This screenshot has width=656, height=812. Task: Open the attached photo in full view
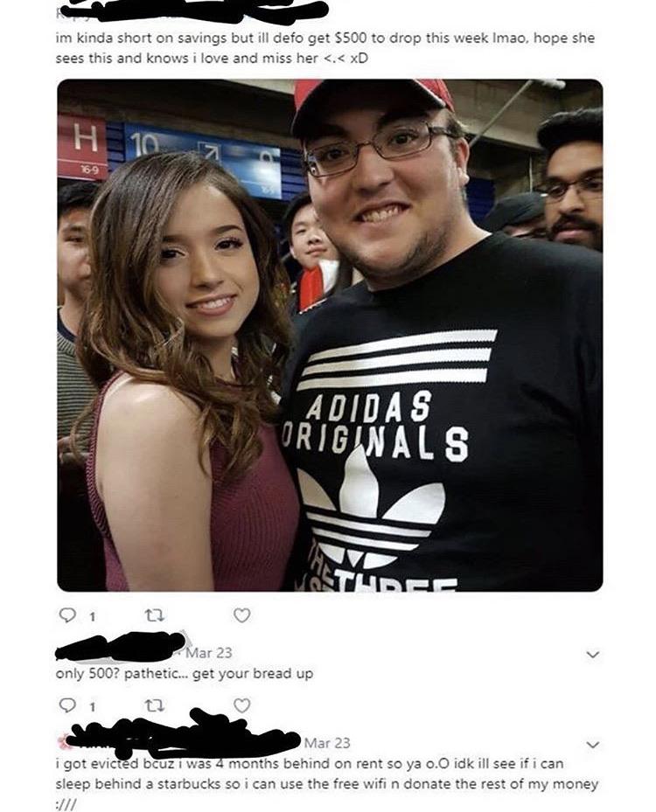[x=330, y=335]
